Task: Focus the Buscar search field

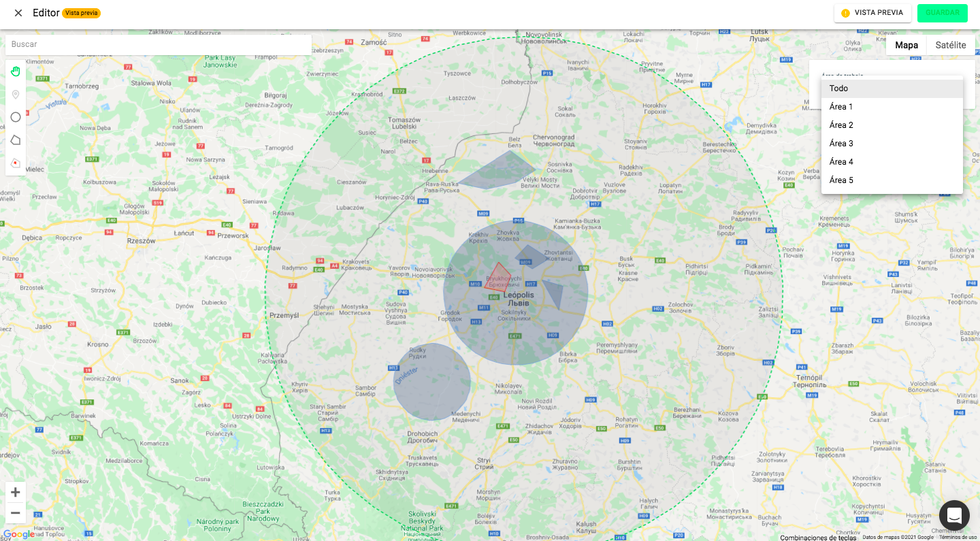Action: pos(159,44)
